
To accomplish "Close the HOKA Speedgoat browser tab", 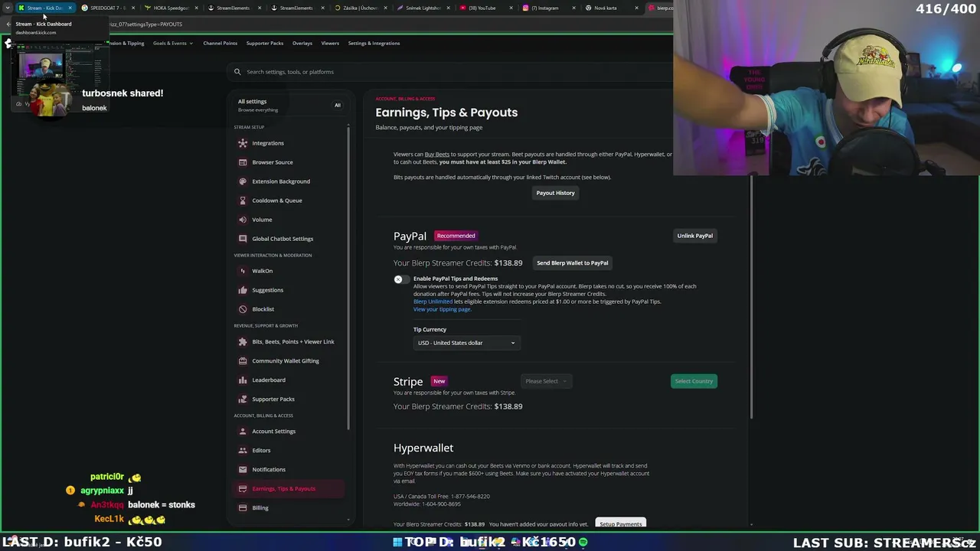I will (196, 8).
